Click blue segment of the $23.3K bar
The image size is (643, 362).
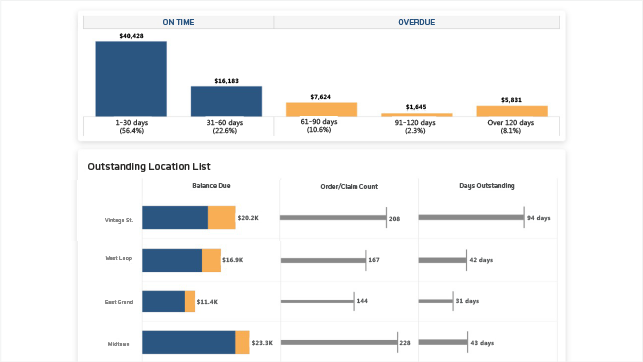[x=189, y=342]
